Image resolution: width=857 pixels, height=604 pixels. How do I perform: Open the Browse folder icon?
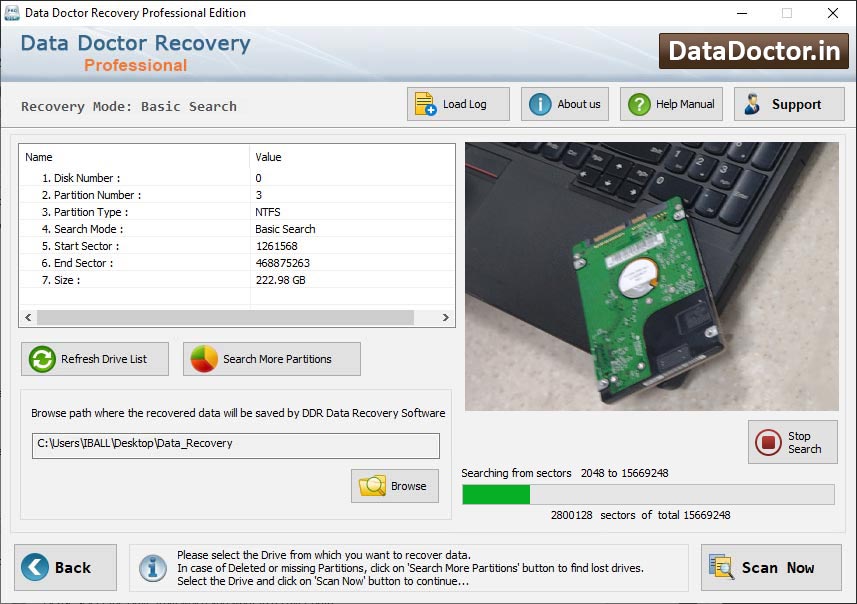click(x=371, y=486)
